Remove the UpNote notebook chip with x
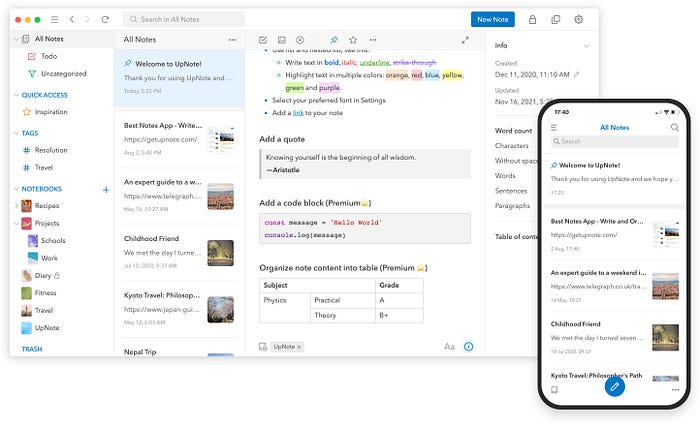Image resolution: width=700 pixels, height=424 pixels. pos(299,347)
